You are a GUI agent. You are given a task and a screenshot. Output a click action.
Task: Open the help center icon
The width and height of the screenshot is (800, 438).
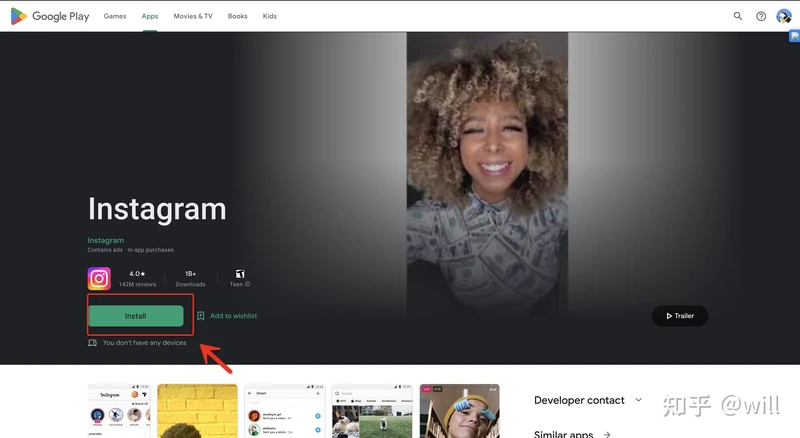(761, 16)
